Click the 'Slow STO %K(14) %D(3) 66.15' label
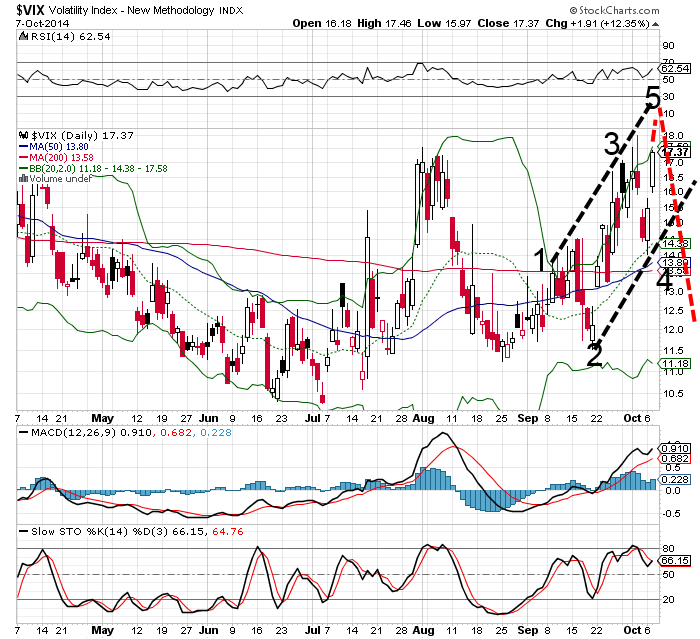 coord(118,532)
